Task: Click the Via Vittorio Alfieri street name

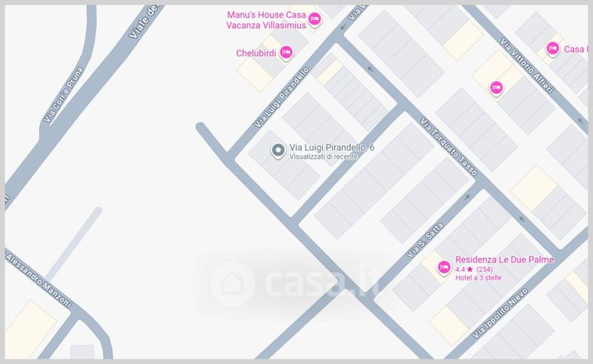Action: [x=527, y=65]
